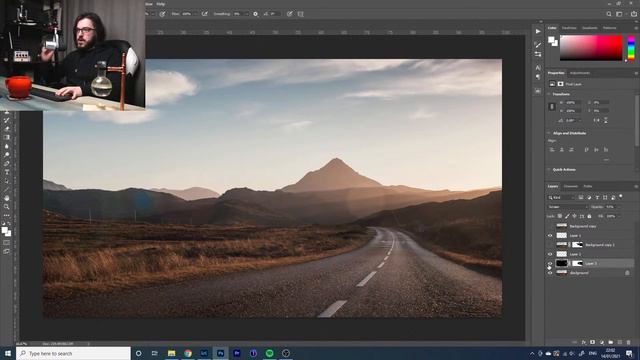Open the Edit Toolbar ellipsis button
This screenshot has height=360, width=640.
click(7, 216)
